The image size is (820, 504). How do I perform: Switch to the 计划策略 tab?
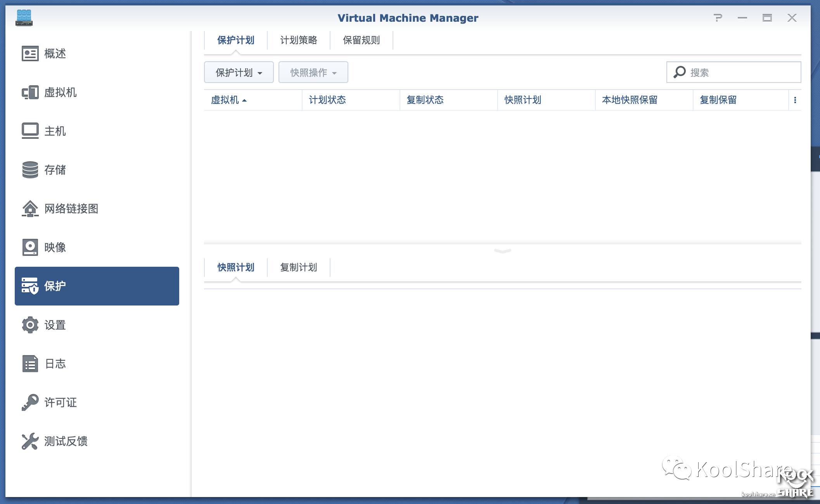298,40
